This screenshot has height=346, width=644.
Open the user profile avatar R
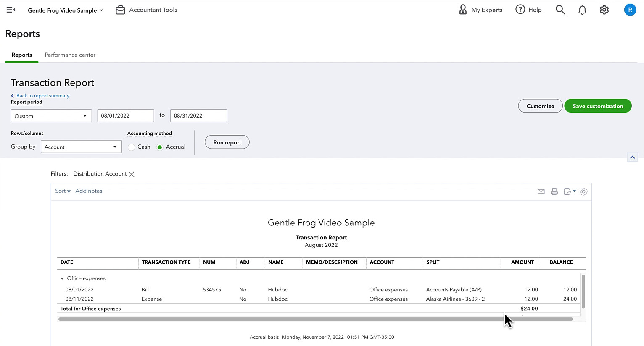630,10
